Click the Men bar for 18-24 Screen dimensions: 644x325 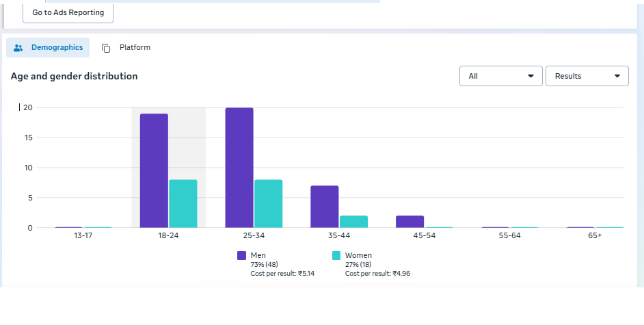[x=154, y=171]
